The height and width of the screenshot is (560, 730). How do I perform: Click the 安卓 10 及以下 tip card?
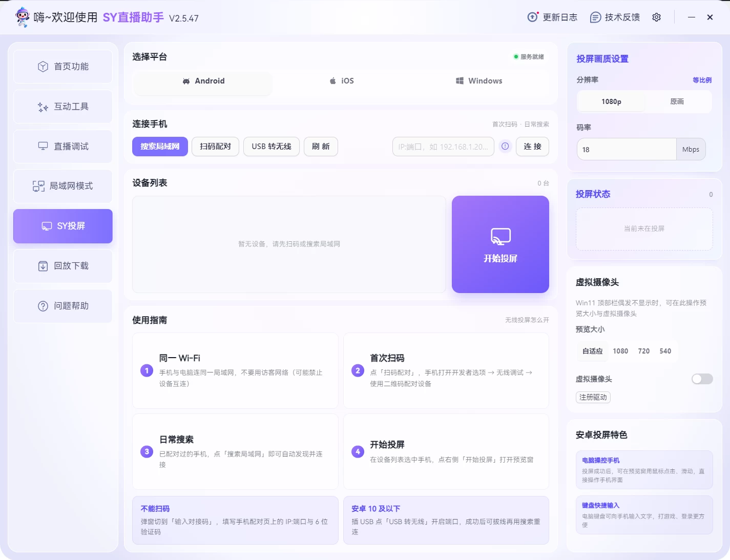point(446,520)
